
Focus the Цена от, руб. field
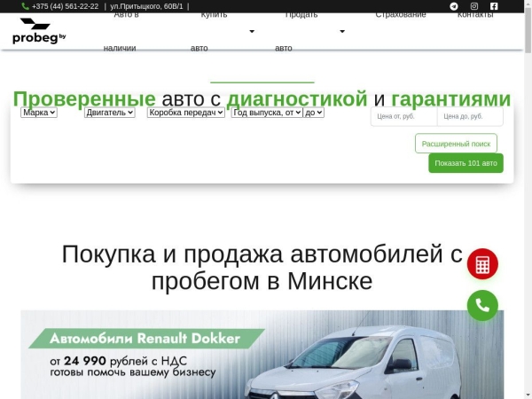tap(403, 116)
